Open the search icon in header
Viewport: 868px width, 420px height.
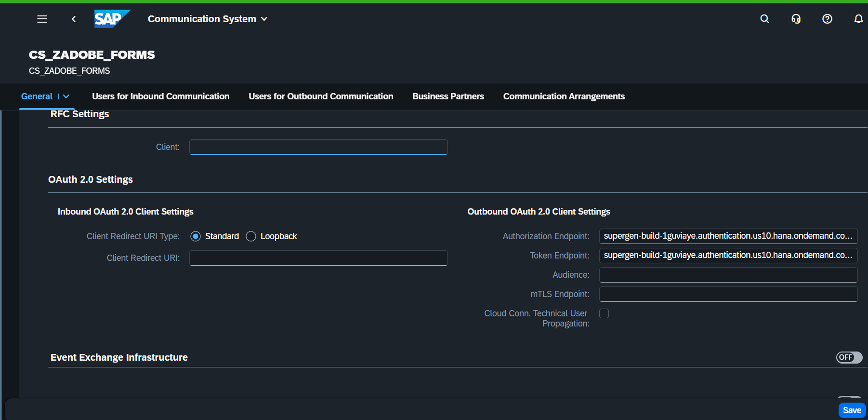(764, 19)
